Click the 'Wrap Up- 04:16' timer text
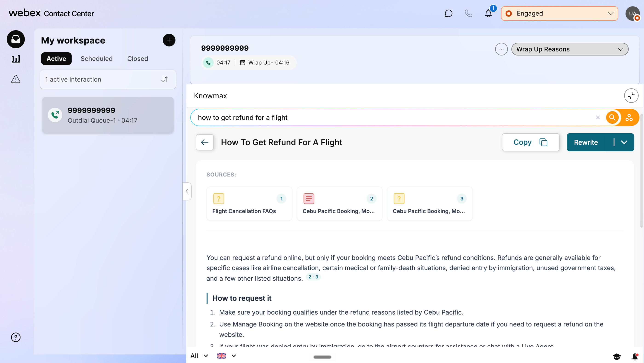644x363 pixels. [x=268, y=63]
